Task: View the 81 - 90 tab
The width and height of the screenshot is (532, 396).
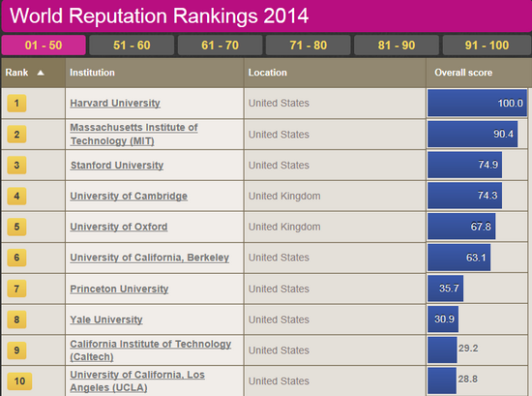Action: coord(397,46)
